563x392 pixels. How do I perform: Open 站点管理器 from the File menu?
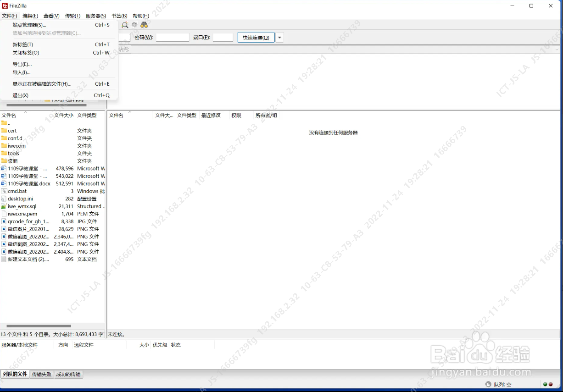[29, 25]
